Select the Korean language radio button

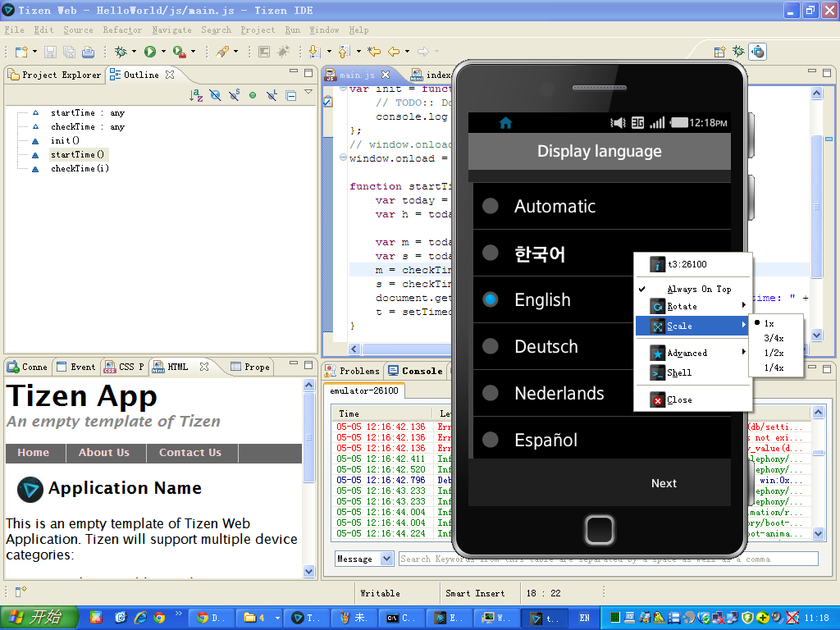(491, 253)
